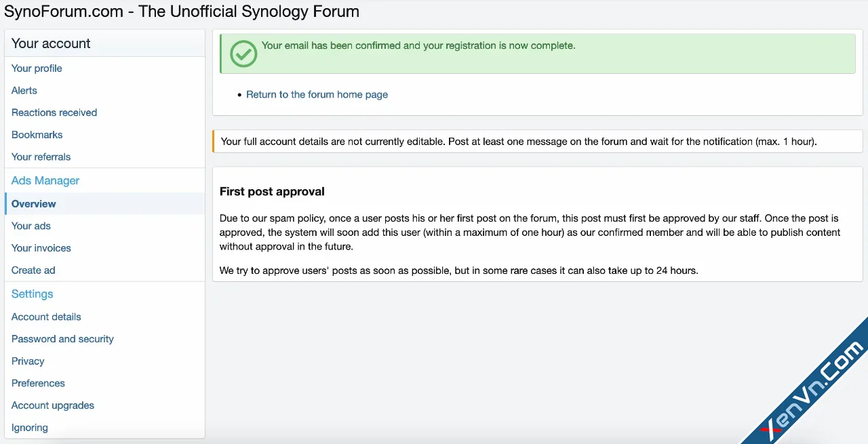View Your invoices

click(41, 248)
